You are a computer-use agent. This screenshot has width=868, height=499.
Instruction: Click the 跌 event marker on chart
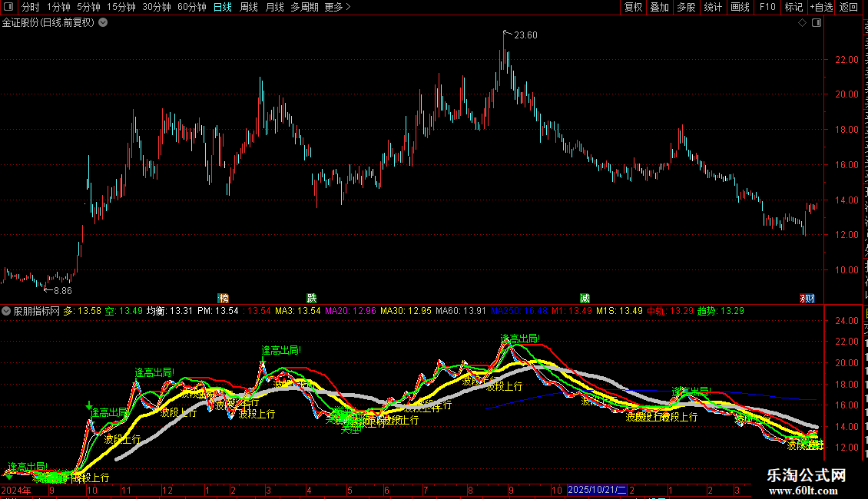click(312, 298)
